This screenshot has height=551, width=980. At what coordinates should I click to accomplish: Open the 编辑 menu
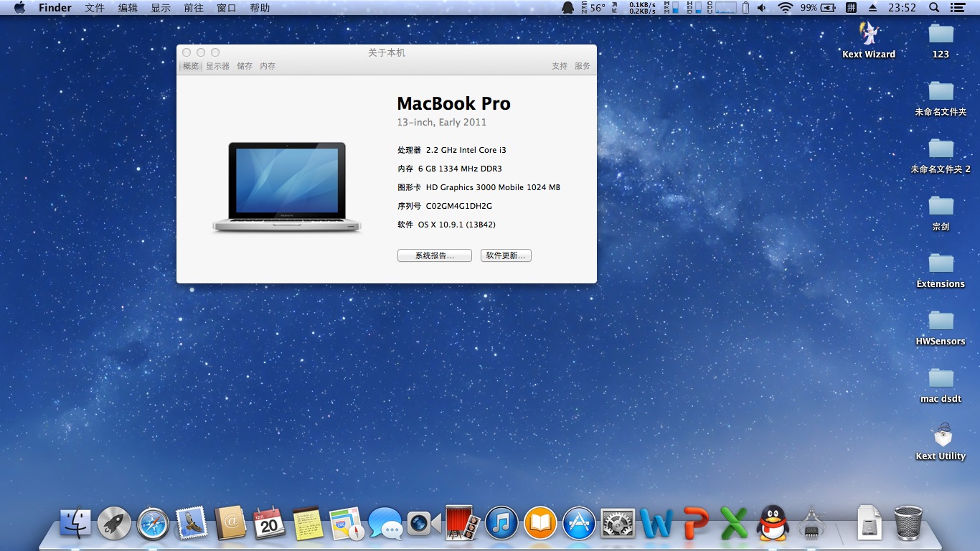point(128,8)
